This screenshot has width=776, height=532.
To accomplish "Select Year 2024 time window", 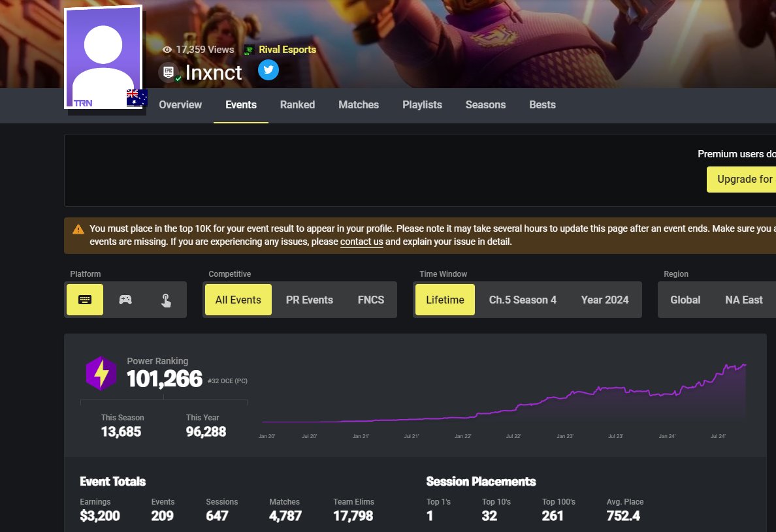I will click(x=605, y=300).
